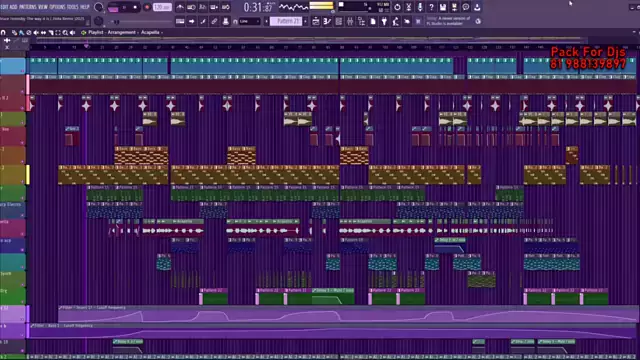Save the project with floppy disk icon
Viewport: 640px width, 360px height.
click(x=443, y=7)
